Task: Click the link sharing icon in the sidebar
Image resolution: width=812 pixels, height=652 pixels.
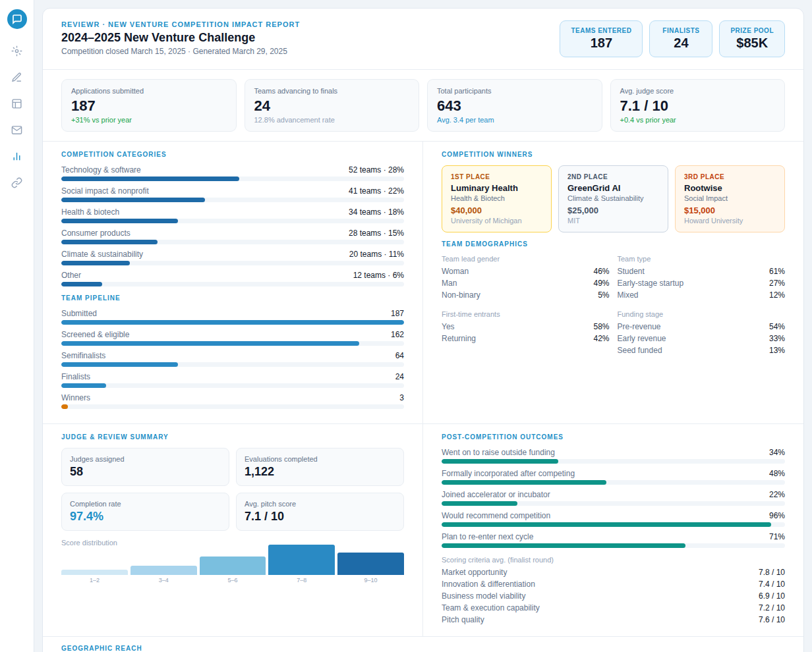Action: pyautogui.click(x=16, y=182)
